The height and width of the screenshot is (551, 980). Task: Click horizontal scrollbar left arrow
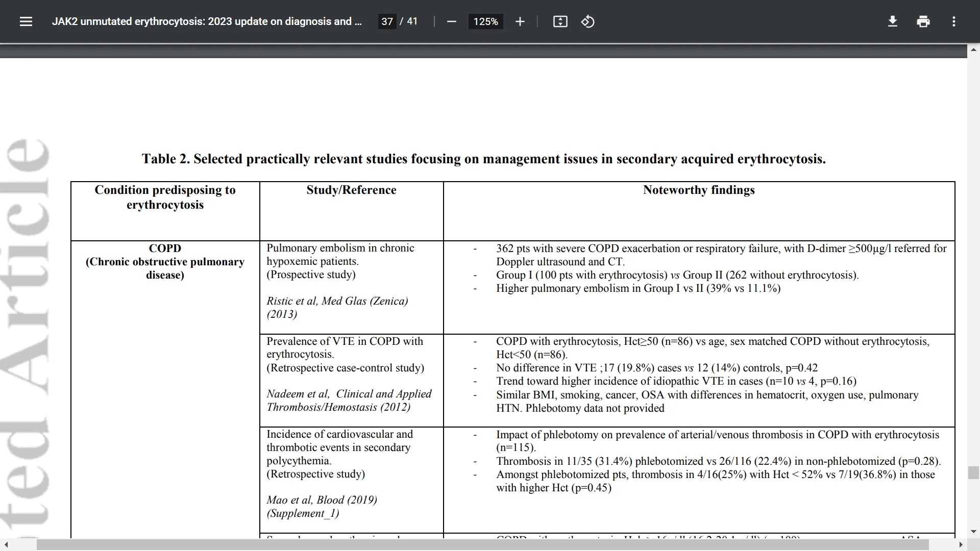tap(6, 544)
